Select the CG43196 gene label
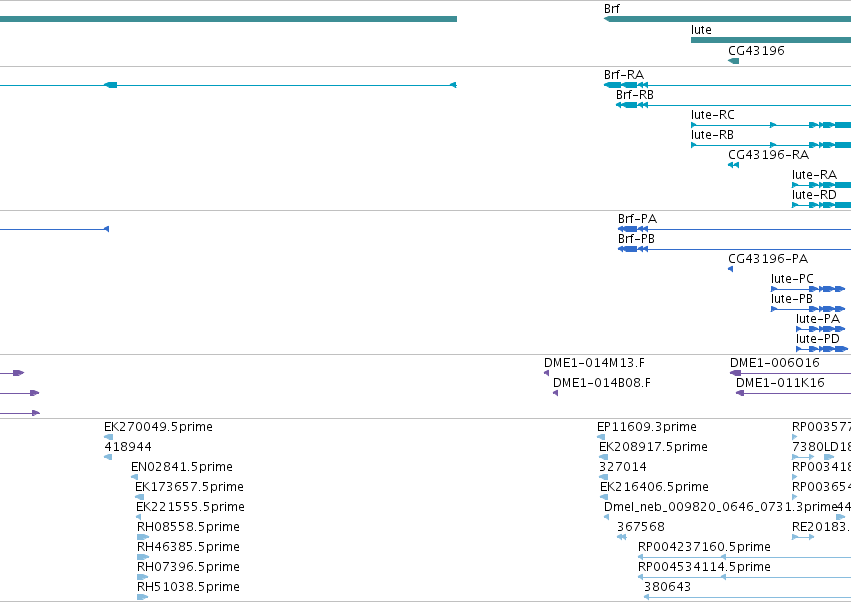The height and width of the screenshot is (602, 851). pos(756,50)
